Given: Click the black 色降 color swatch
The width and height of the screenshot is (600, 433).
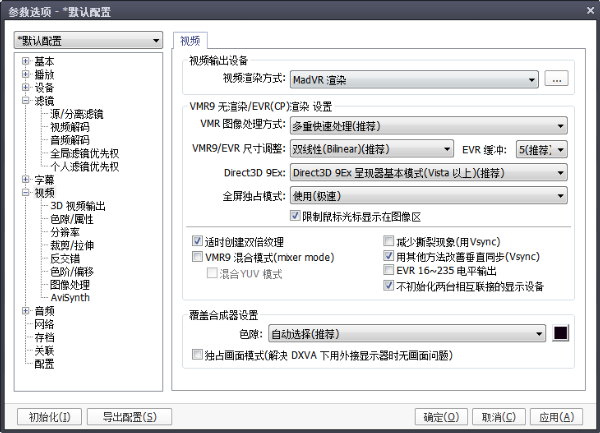Looking at the screenshot, I should pyautogui.click(x=561, y=333).
